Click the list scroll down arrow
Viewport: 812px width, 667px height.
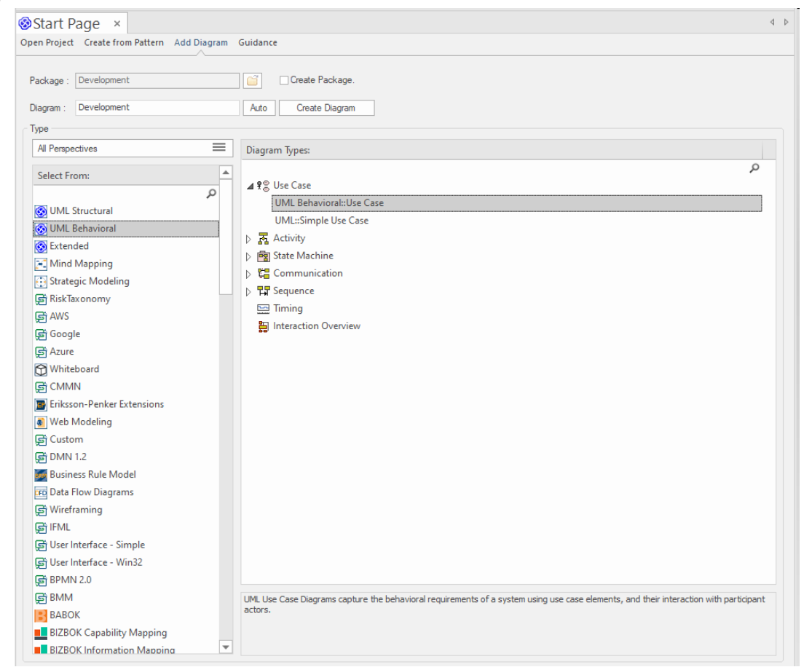point(226,647)
